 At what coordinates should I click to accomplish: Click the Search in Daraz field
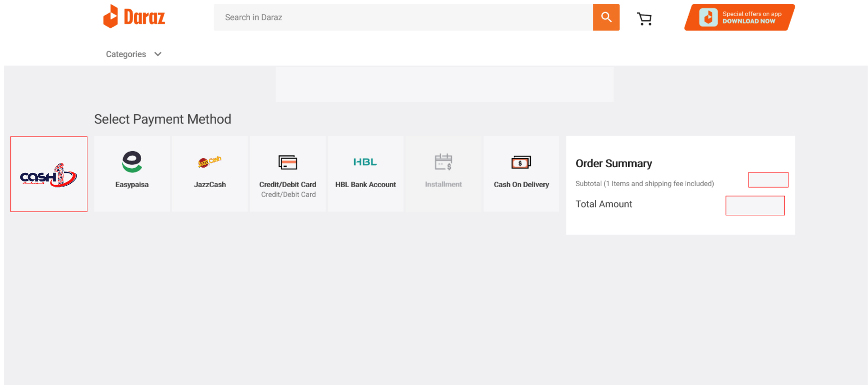pos(403,17)
